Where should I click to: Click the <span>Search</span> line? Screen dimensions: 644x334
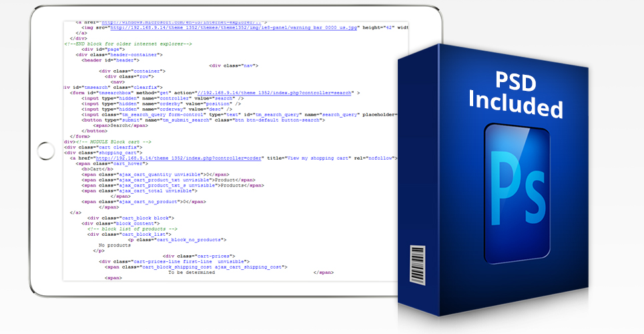click(x=120, y=126)
